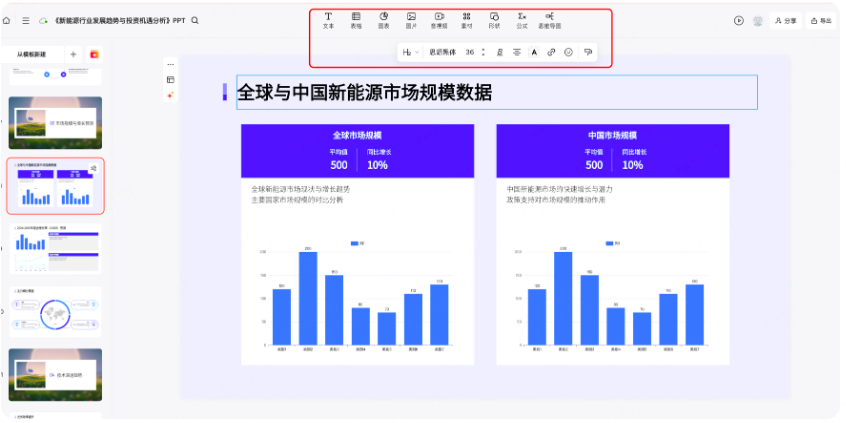Click the font size field showing 36
846x423 pixels.
470,52
